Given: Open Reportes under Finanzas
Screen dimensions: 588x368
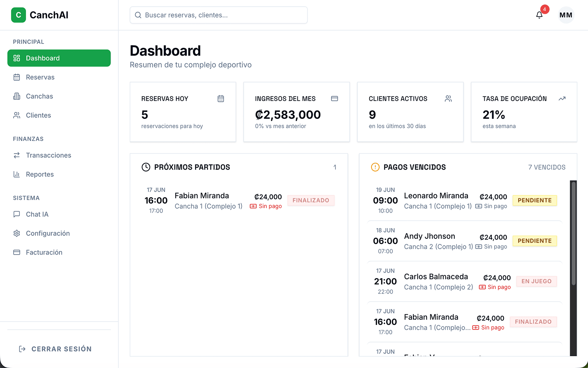Looking at the screenshot, I should (x=59, y=174).
